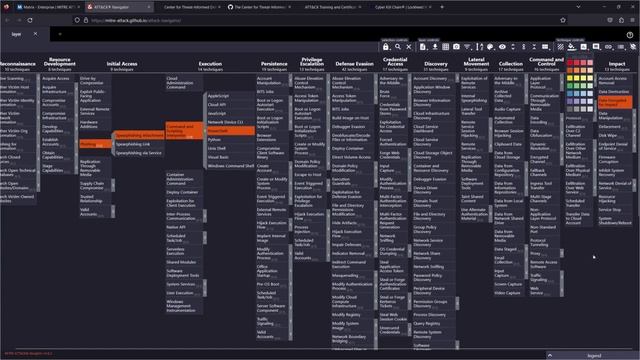This screenshot has height=360, width=640.
Task: Download layer as JSON
Action: point(435,47)
